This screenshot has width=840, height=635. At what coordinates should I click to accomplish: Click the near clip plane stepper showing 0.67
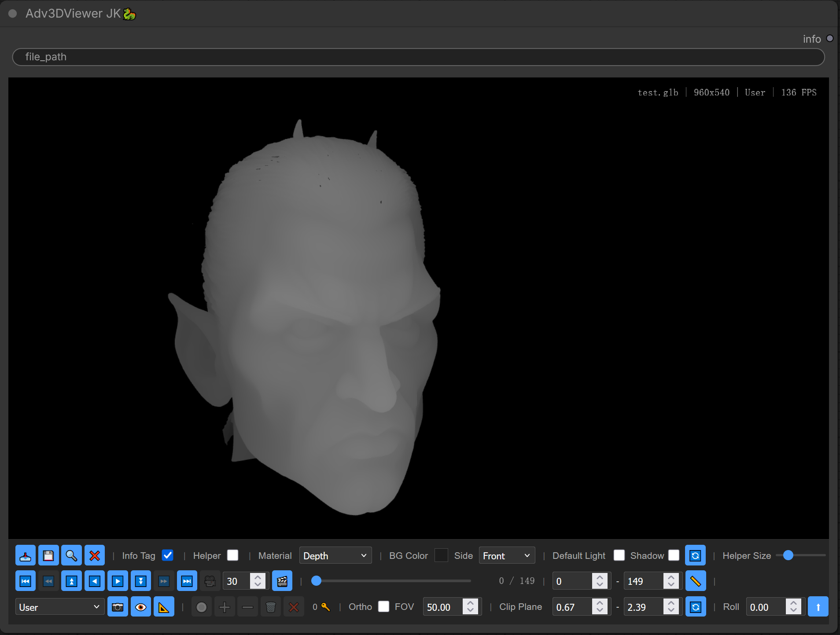(600, 606)
